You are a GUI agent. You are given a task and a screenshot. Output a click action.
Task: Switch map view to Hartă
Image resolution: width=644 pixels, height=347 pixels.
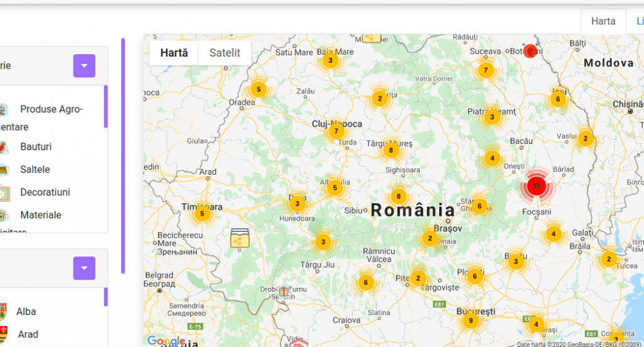pyautogui.click(x=174, y=53)
